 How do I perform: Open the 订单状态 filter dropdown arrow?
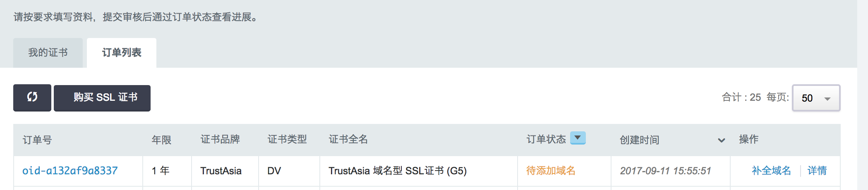578,138
